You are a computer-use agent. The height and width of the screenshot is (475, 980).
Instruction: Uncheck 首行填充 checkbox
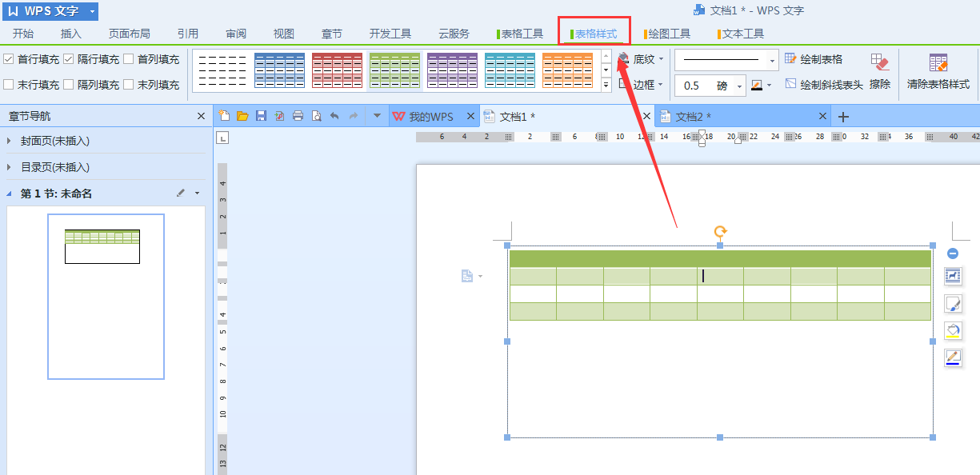tap(9, 59)
